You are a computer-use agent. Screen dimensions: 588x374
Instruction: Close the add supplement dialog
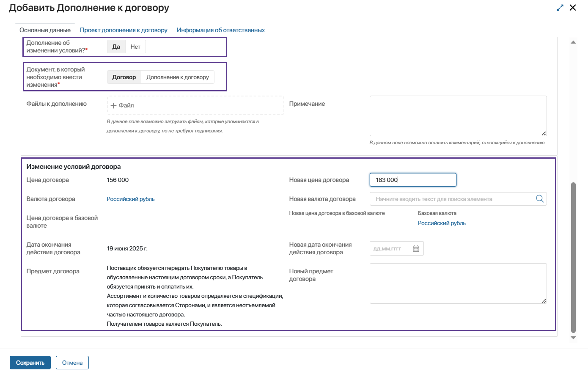573,8
